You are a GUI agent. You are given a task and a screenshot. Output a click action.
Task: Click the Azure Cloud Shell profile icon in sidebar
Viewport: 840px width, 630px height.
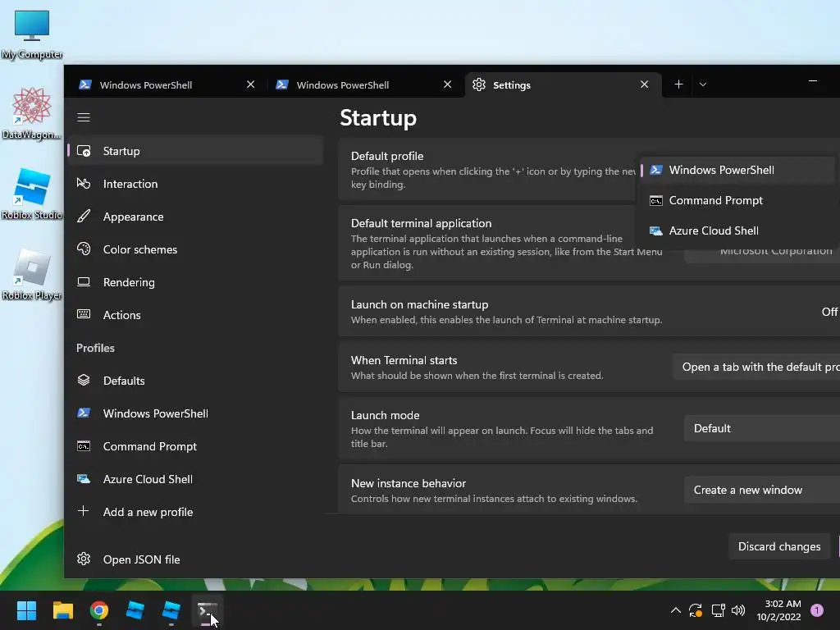84,479
